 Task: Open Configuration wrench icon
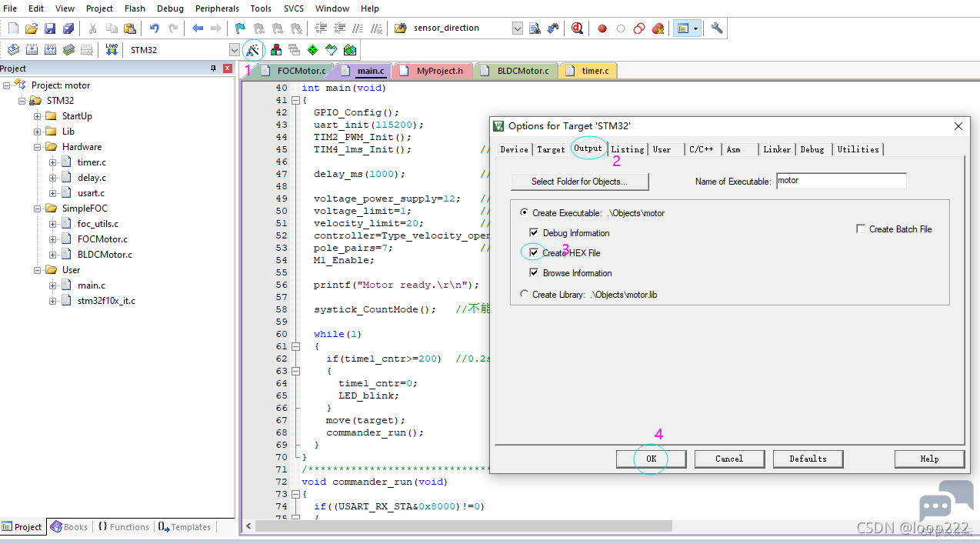pos(716,28)
